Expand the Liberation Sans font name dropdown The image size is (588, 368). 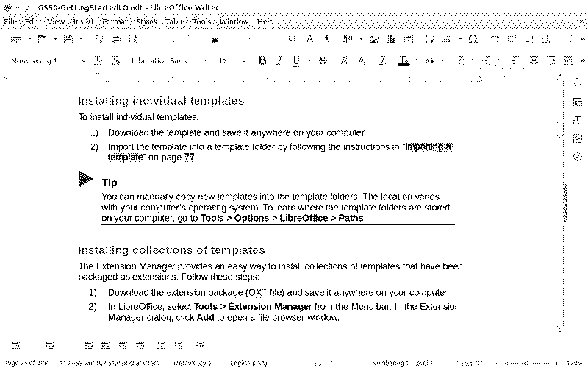(207, 60)
